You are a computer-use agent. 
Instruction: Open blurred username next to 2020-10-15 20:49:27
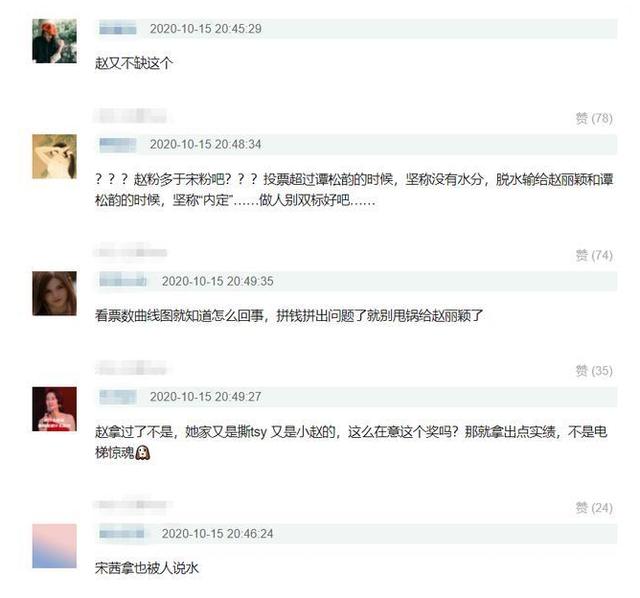(x=118, y=397)
